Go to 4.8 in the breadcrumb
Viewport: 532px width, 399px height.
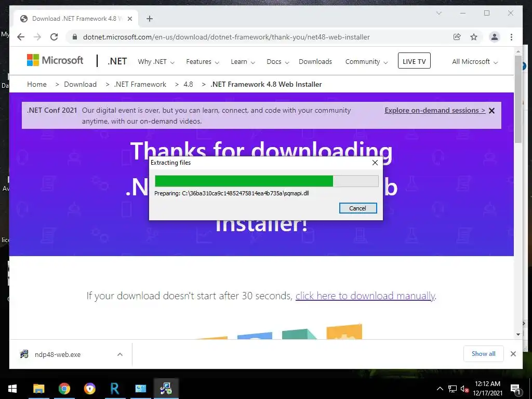[188, 84]
